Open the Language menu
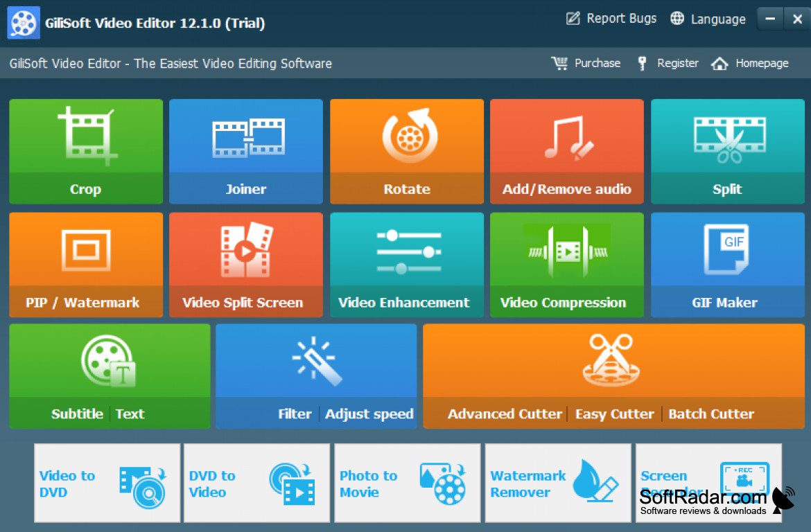Screen dimensions: 811x532 point(708,19)
